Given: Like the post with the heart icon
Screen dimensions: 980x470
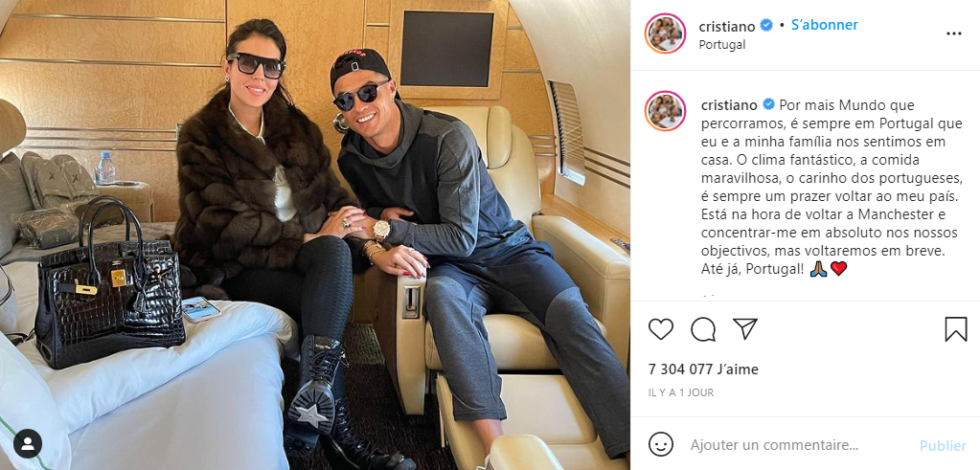Looking at the screenshot, I should (x=661, y=329).
